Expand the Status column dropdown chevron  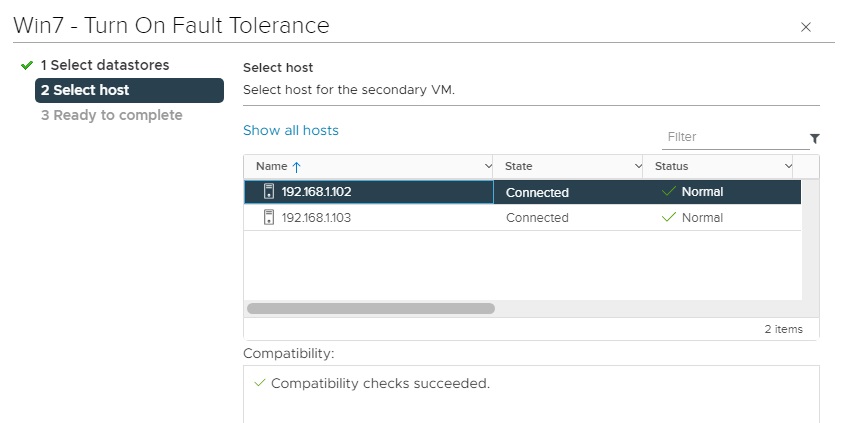pos(788,167)
